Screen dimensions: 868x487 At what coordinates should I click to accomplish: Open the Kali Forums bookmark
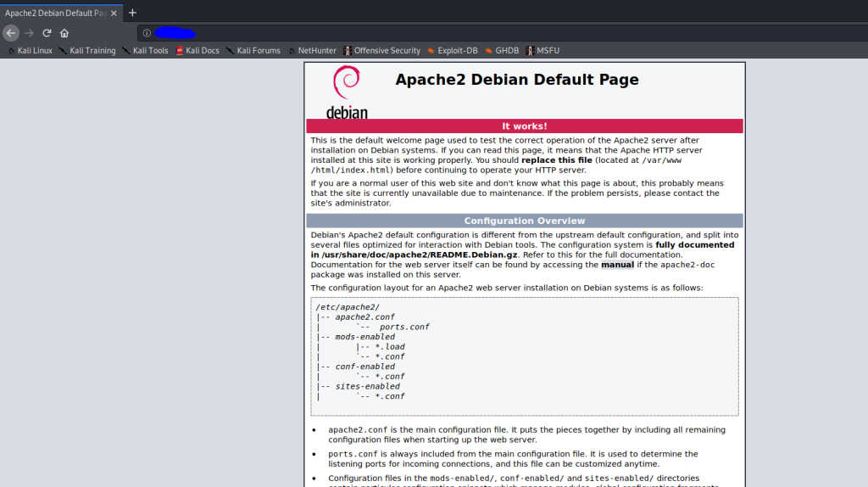click(x=253, y=50)
